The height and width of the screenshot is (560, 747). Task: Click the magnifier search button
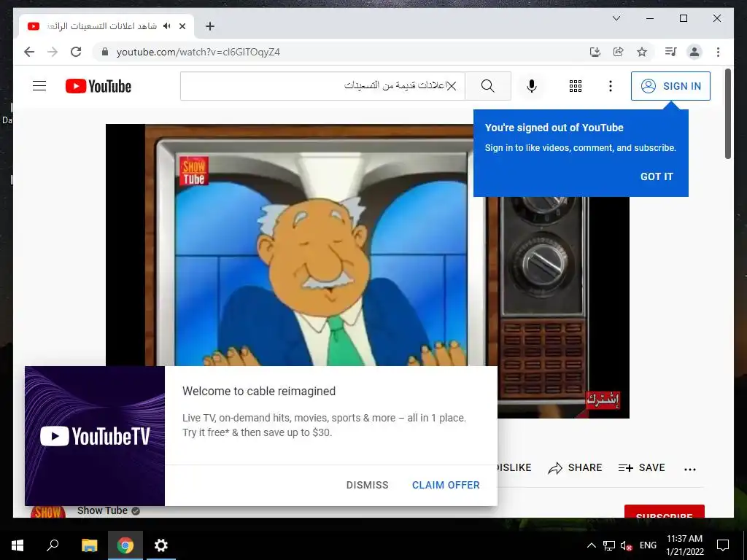pos(488,86)
